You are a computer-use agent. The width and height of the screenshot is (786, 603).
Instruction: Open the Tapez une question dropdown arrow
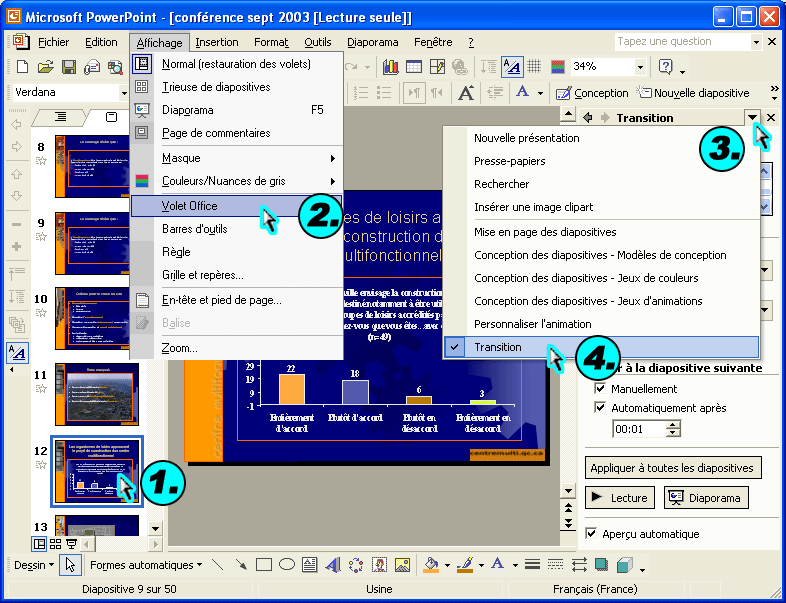756,42
